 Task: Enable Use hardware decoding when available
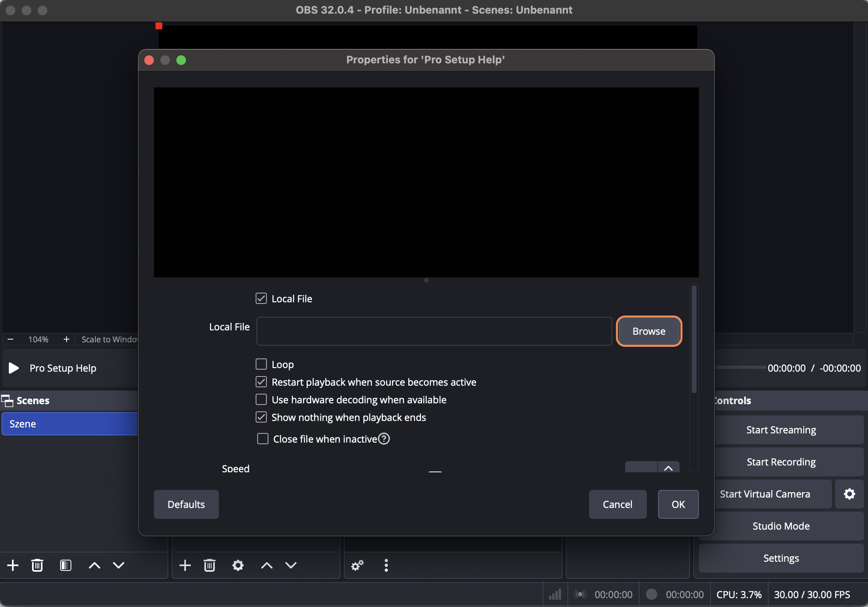(261, 399)
